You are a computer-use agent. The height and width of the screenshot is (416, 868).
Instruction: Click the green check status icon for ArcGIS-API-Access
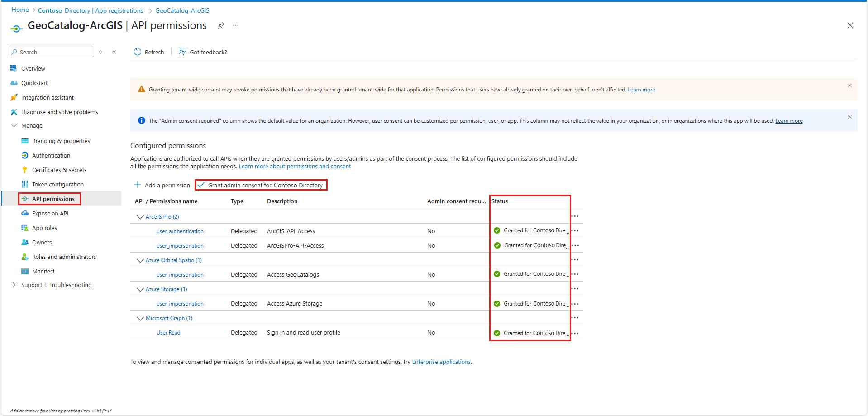click(x=497, y=230)
